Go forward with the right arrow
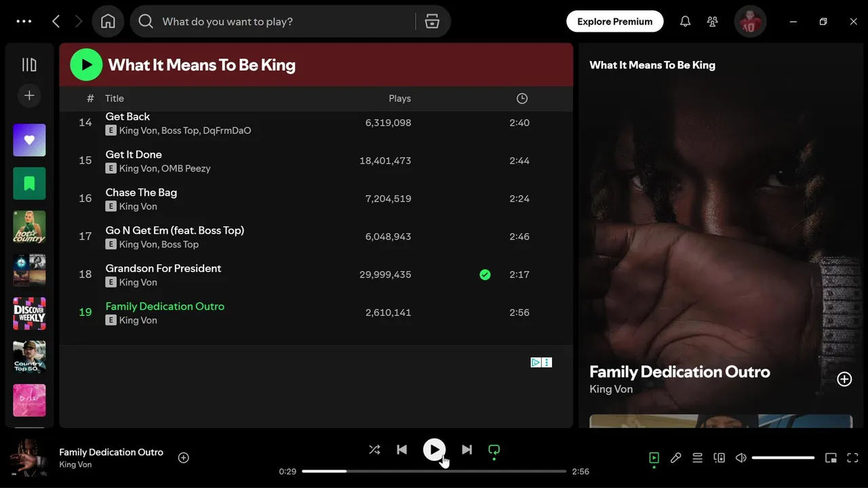The width and height of the screenshot is (868, 488). pos(79,22)
